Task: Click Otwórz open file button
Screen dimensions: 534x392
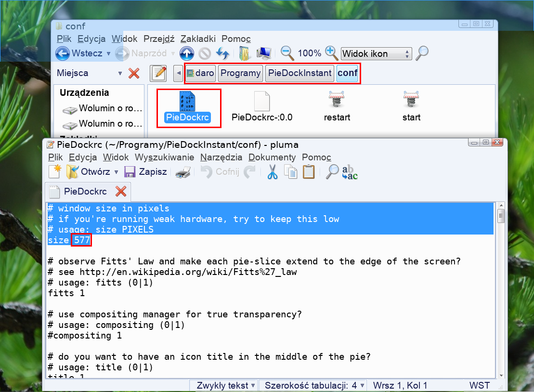Action: tap(88, 171)
